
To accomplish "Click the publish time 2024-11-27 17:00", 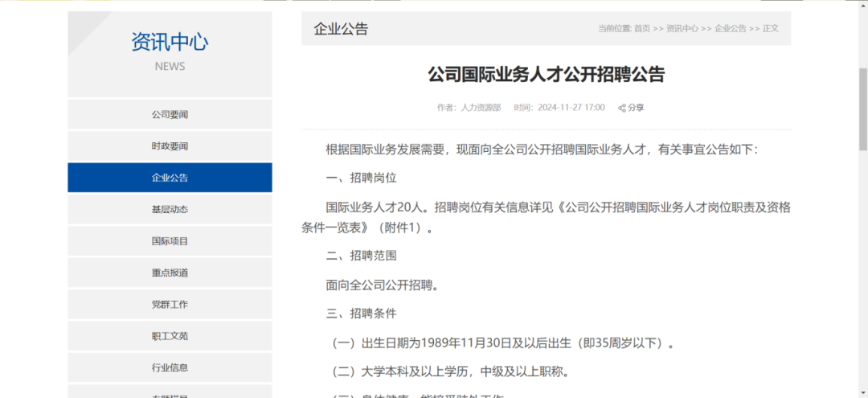I will (x=571, y=108).
